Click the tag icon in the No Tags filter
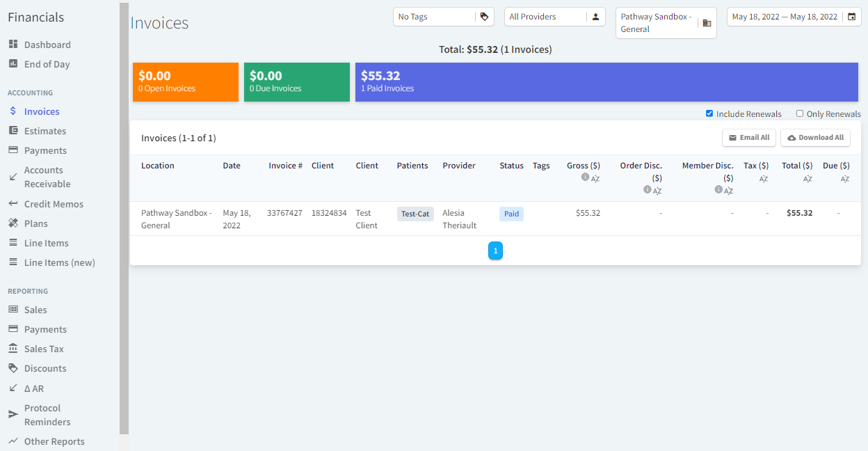This screenshot has width=868, height=451. pyautogui.click(x=485, y=16)
